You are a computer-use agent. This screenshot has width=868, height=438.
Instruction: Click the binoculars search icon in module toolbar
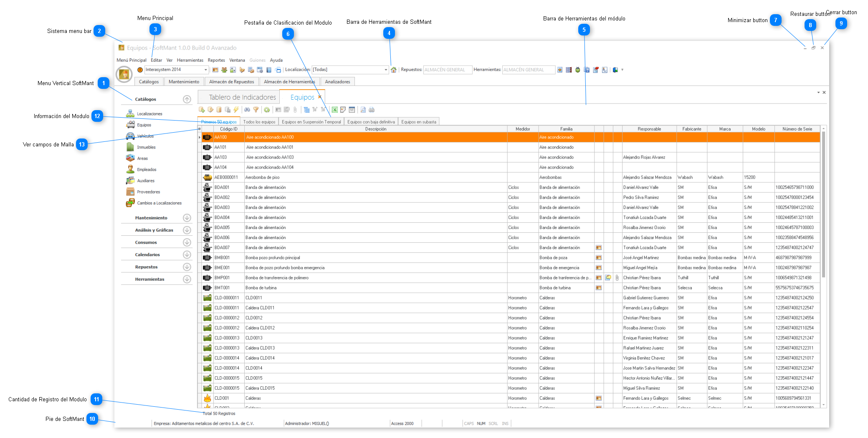[x=247, y=110]
